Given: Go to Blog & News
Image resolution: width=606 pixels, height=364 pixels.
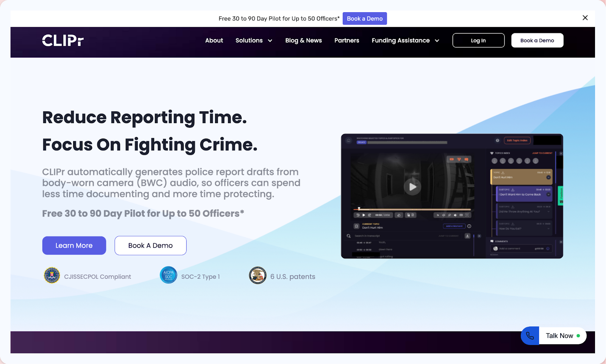Looking at the screenshot, I should [303, 41].
